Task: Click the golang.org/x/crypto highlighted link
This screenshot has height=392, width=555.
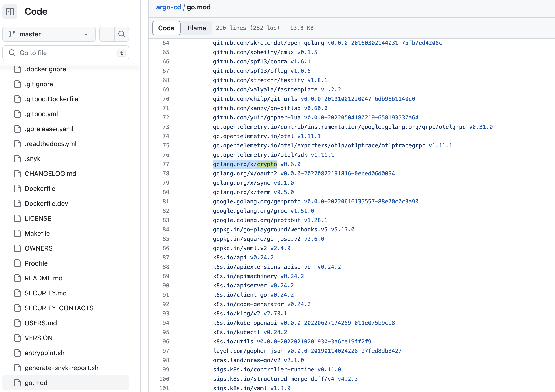Action: tap(245, 164)
